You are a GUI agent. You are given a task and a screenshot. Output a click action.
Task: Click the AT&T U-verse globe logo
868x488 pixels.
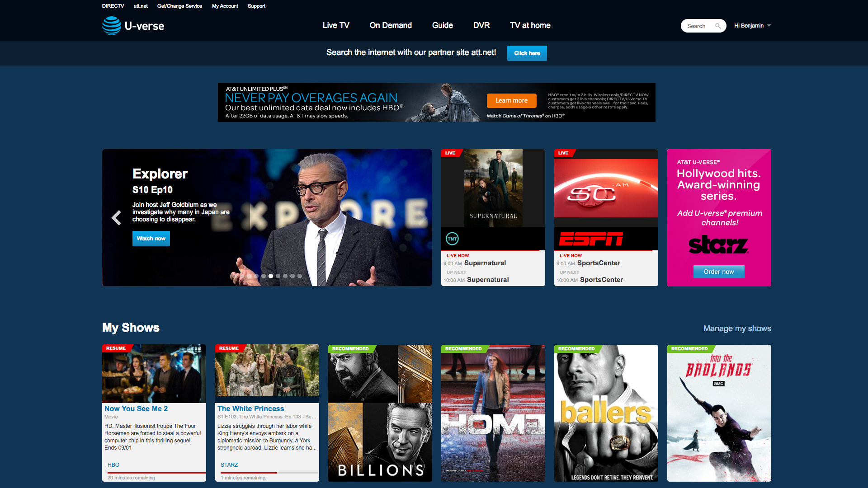(112, 26)
